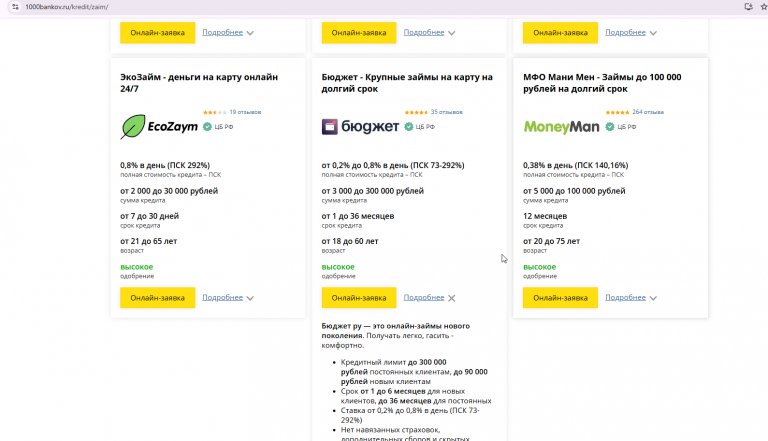Expand Подробнее details for MoneyMan card

tap(631, 297)
